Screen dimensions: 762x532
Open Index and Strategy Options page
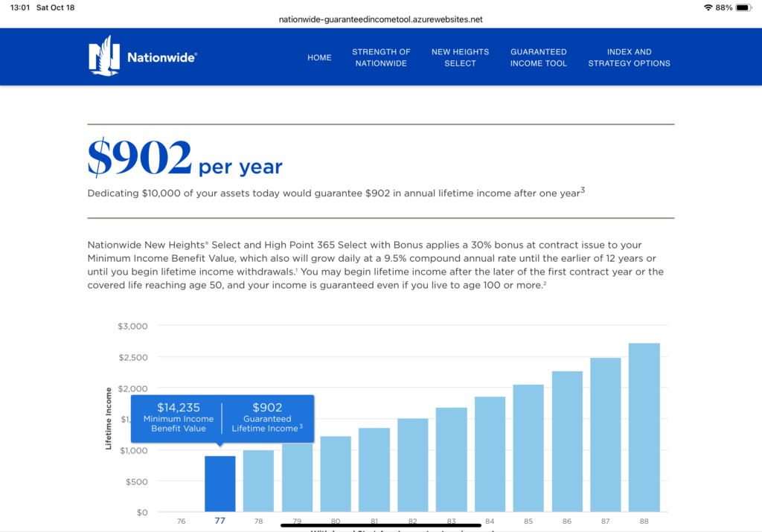[x=629, y=57]
